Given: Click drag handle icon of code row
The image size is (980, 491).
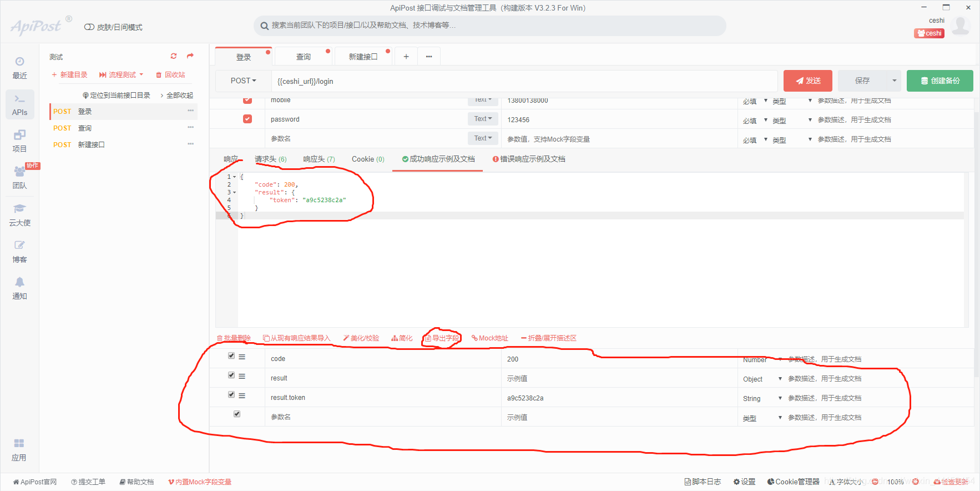Looking at the screenshot, I should coord(242,357).
